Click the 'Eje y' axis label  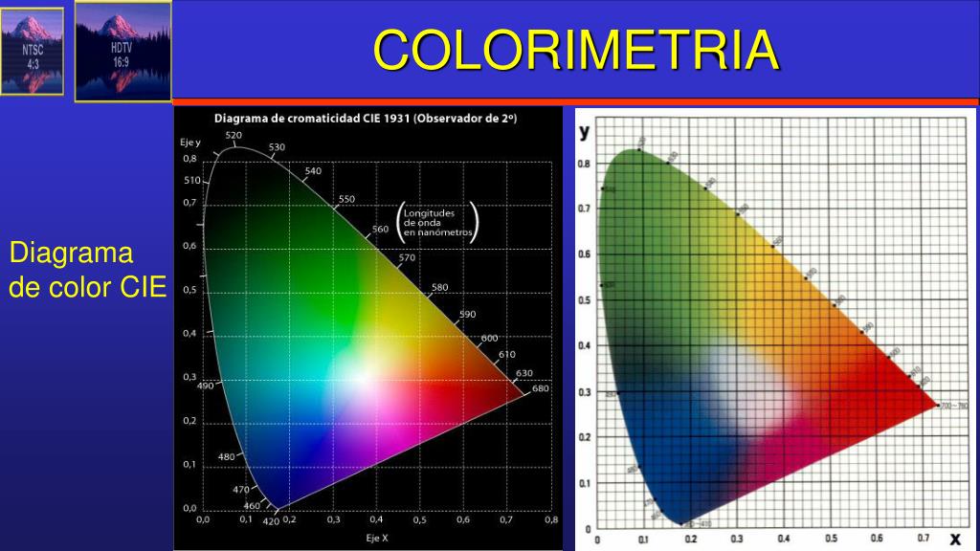pyautogui.click(x=190, y=143)
